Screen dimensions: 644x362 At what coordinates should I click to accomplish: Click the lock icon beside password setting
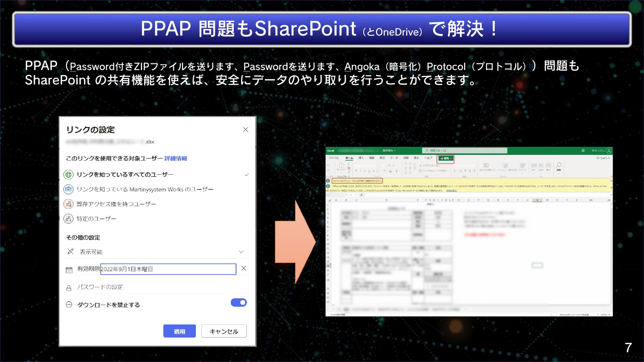coord(69,288)
